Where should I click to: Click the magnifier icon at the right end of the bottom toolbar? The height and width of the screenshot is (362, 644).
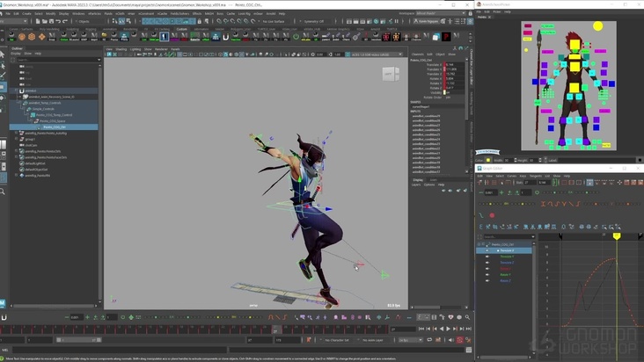pos(467,317)
